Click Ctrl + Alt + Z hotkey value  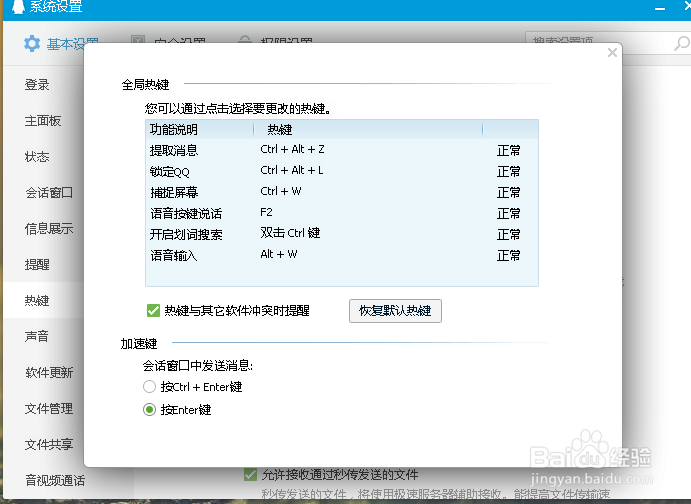pyautogui.click(x=292, y=149)
